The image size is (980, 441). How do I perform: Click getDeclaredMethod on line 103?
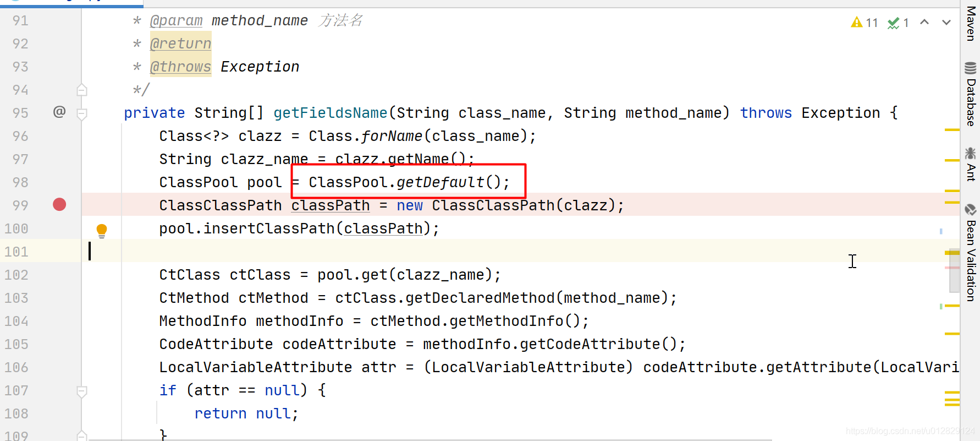(480, 298)
